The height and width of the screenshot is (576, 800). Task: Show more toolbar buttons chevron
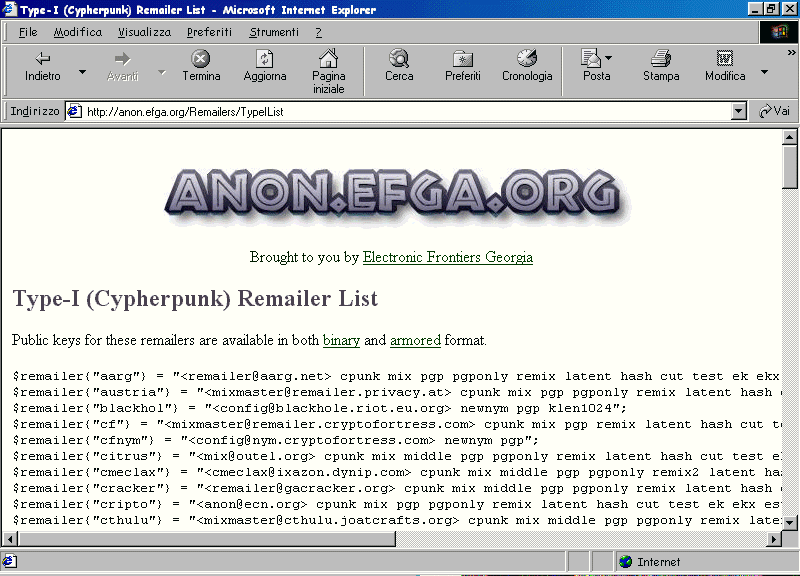click(791, 53)
